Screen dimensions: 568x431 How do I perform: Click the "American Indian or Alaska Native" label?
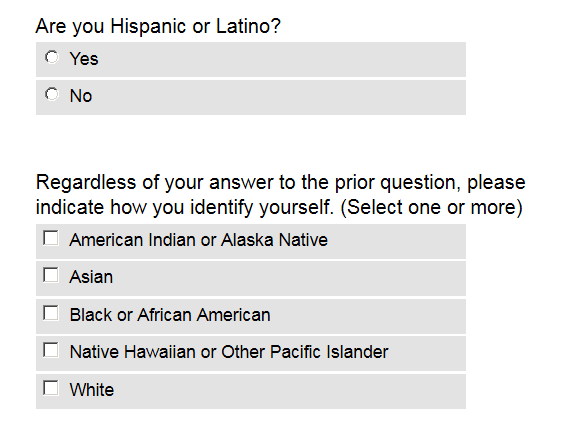click(199, 240)
